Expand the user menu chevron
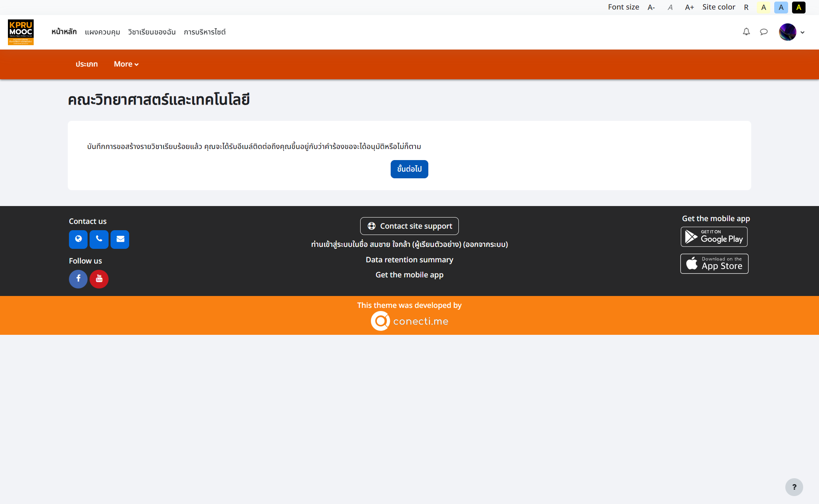819x504 pixels. coord(803,32)
